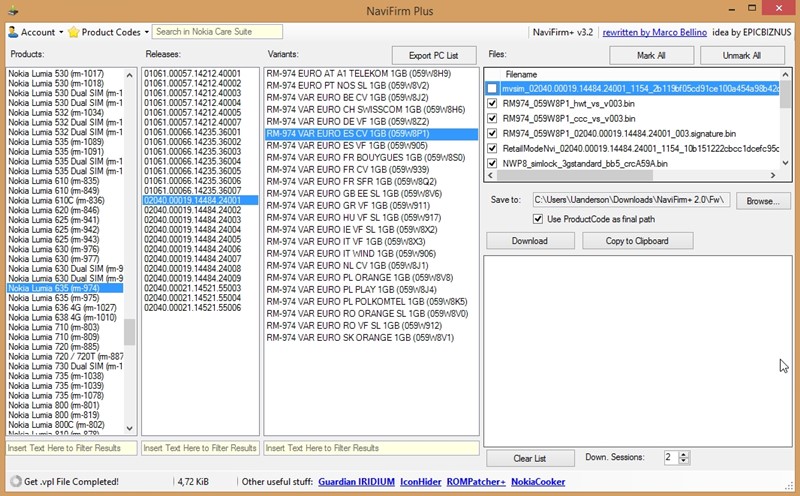Click the Account user icon

pos(13,32)
